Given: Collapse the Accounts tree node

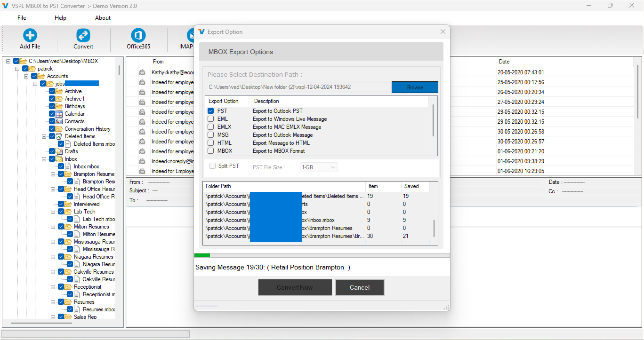Looking at the screenshot, I should (26, 76).
